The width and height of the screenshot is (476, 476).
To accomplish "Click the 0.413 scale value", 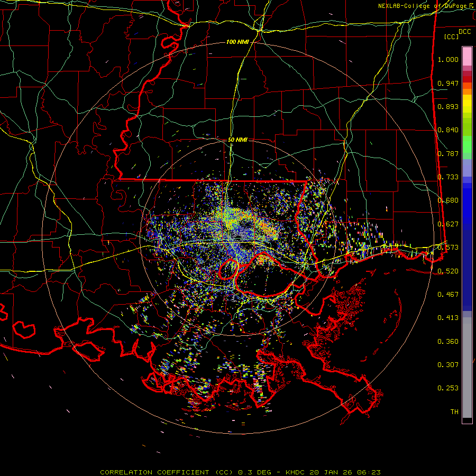I will click(448, 318).
